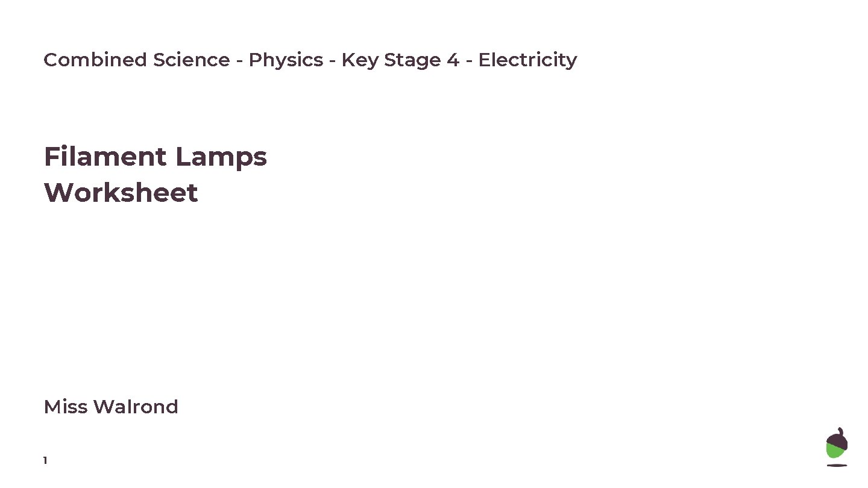The image size is (868, 488).
Task: Click the word 'Walrond' at the bottom
Action: [136, 407]
